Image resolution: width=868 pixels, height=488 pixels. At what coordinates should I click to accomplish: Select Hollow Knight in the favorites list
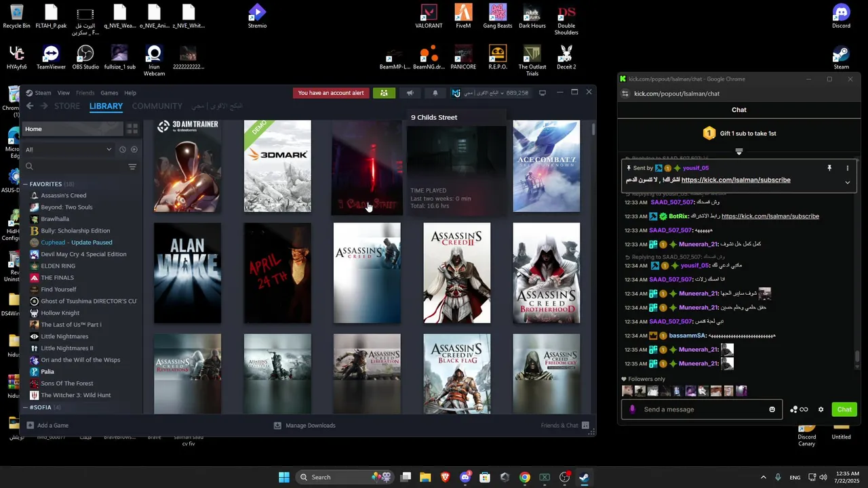tap(60, 312)
